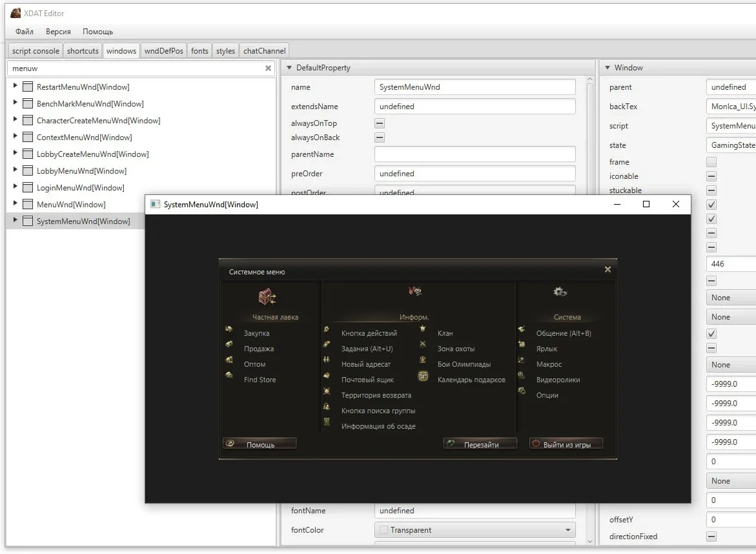756x554 pixels.
Task: Switch to the wndDefPos tab
Action: (x=163, y=50)
